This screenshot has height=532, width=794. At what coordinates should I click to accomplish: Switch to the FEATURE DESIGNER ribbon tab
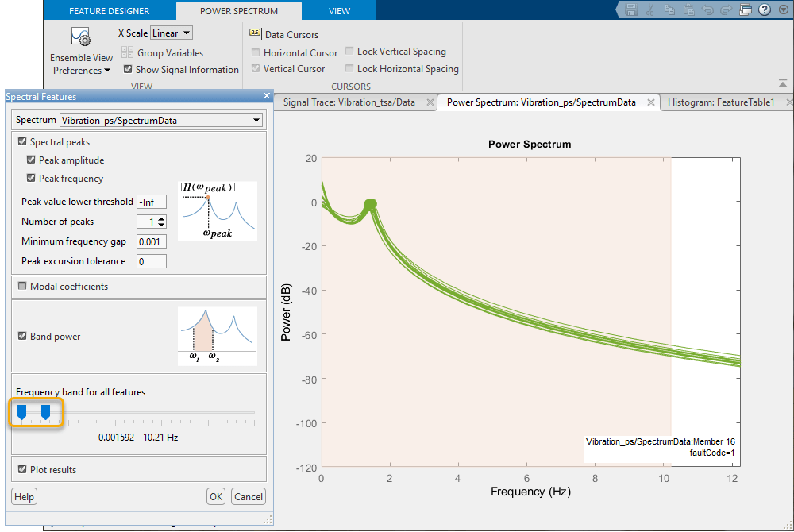110,10
